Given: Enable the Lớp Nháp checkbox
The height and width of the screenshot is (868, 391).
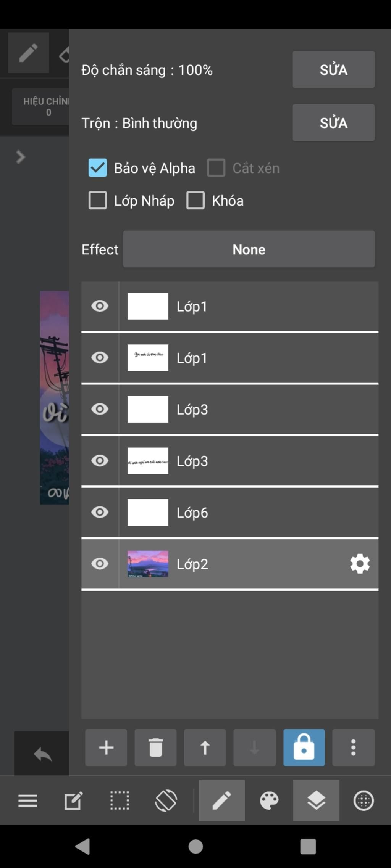Looking at the screenshot, I should point(98,201).
